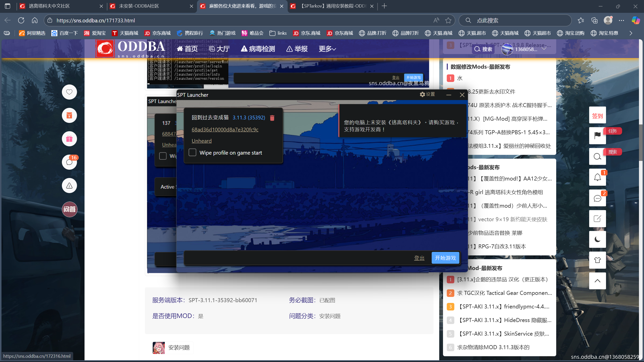Close the 麻烦各位大佬进来看看 tab
644x362 pixels.
coord(282,6)
